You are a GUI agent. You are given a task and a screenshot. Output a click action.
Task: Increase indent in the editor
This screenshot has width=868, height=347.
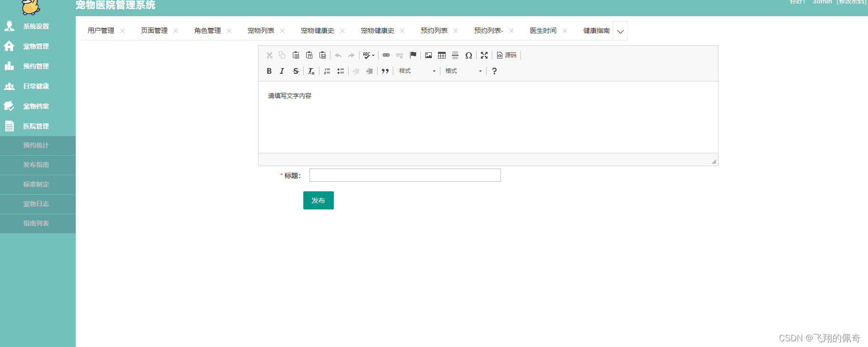coord(369,71)
